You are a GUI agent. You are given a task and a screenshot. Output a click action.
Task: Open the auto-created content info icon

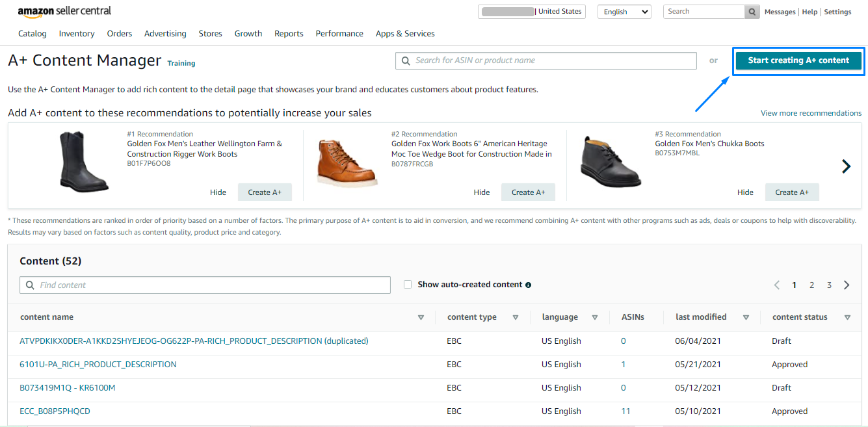click(528, 285)
